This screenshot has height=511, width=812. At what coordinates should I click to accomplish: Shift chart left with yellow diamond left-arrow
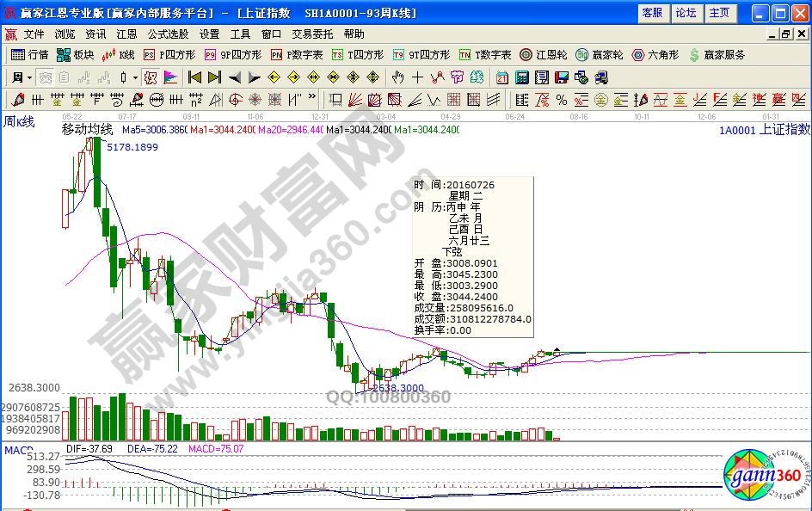274,77
